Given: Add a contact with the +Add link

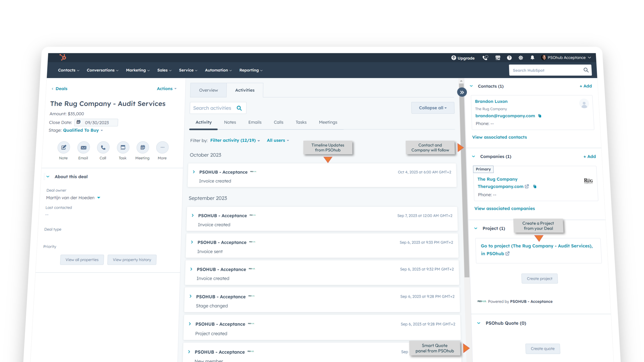Looking at the screenshot, I should 586,86.
